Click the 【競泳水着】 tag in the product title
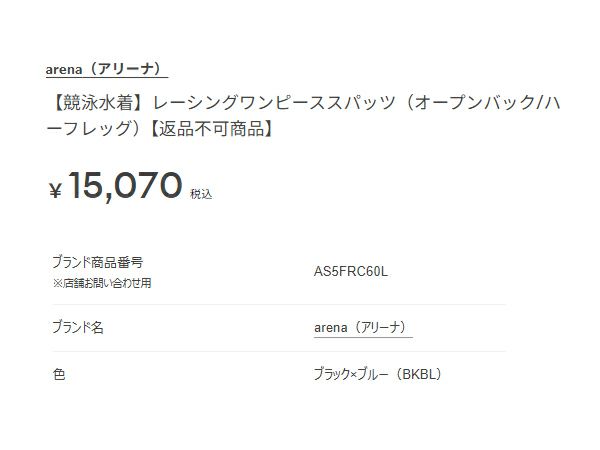600x450 pixels. point(99,103)
